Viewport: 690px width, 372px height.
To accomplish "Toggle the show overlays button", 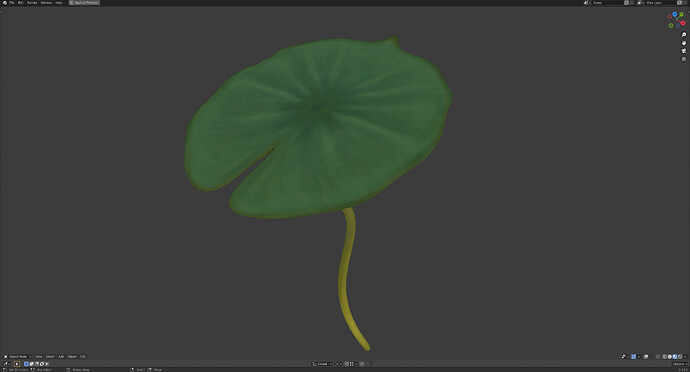I will [646, 357].
